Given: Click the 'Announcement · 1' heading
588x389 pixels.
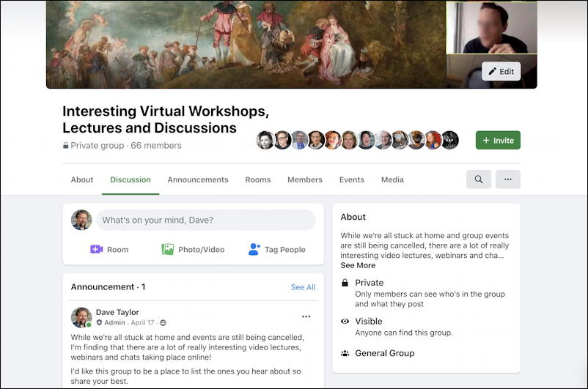Looking at the screenshot, I should pos(108,287).
